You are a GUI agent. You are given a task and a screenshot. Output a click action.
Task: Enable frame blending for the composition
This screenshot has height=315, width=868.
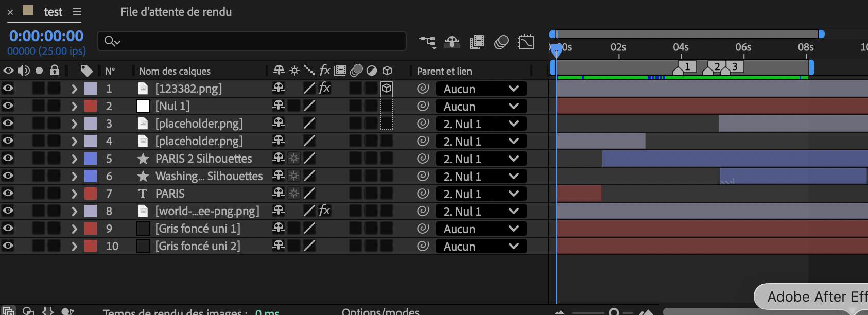click(x=477, y=42)
